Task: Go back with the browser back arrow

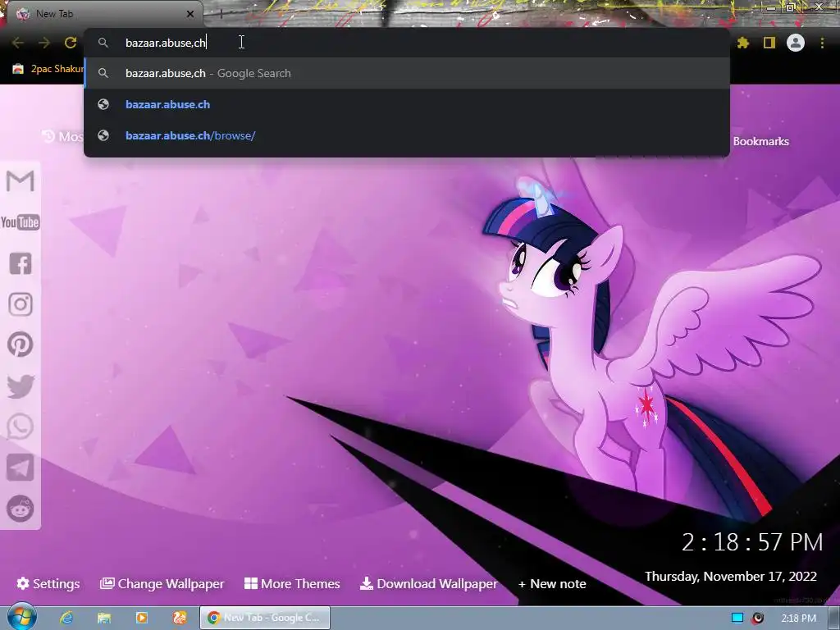Action: coord(18,43)
